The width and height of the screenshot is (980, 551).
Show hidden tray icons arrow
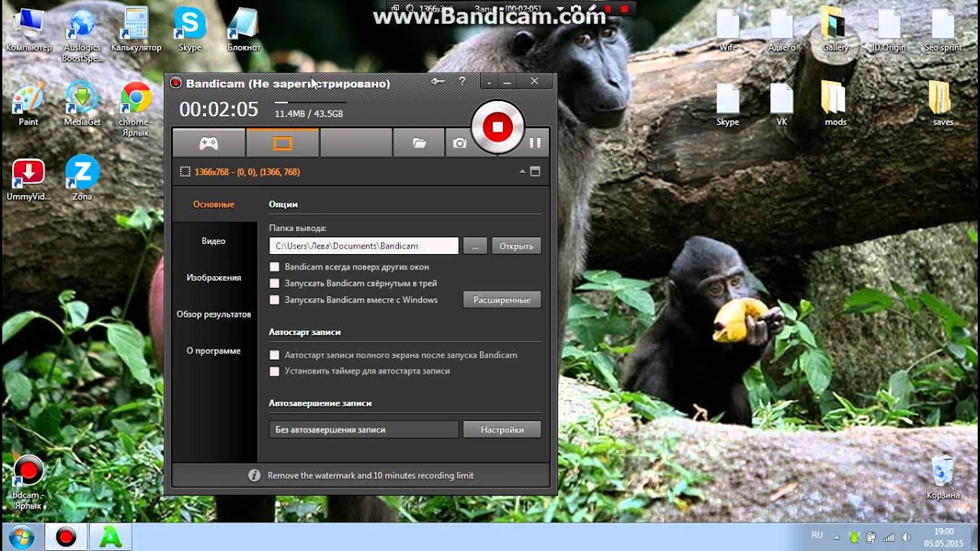click(836, 537)
